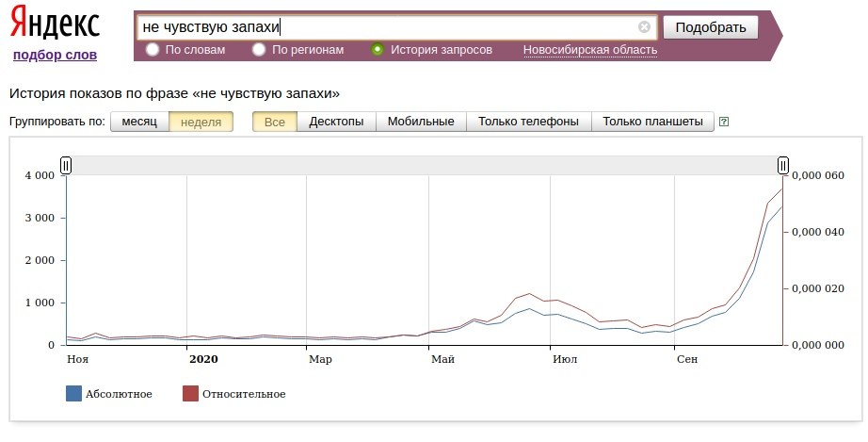The width and height of the screenshot is (868, 442).
Task: Clear the search field with the X icon
Action: pos(644,26)
